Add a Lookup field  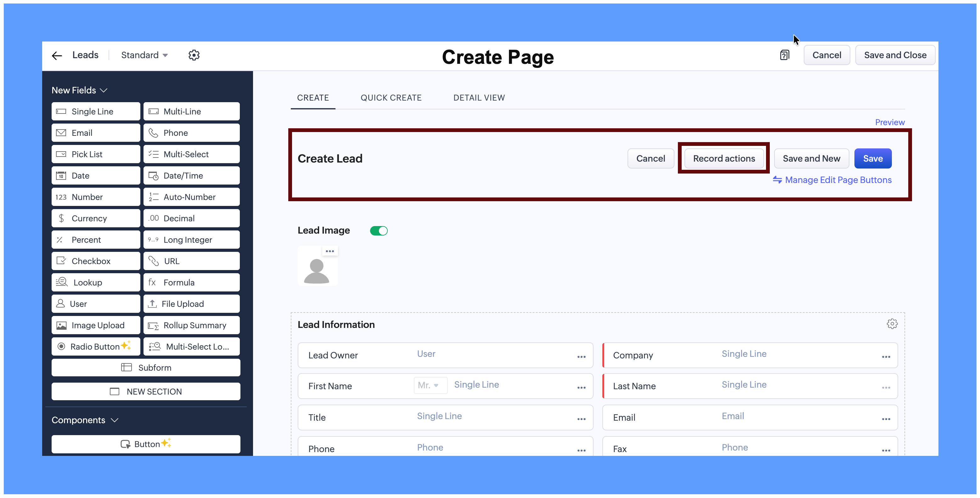(x=96, y=282)
